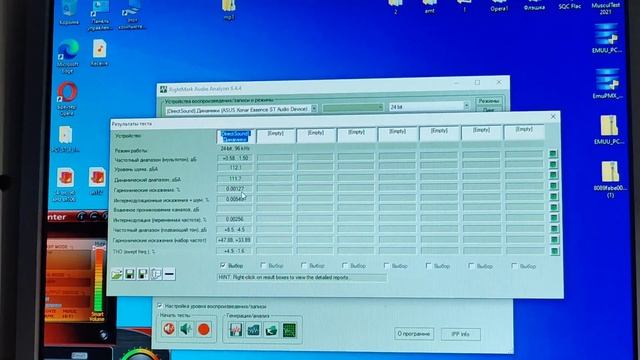Check the fifth Выбор checkbox

387,266
